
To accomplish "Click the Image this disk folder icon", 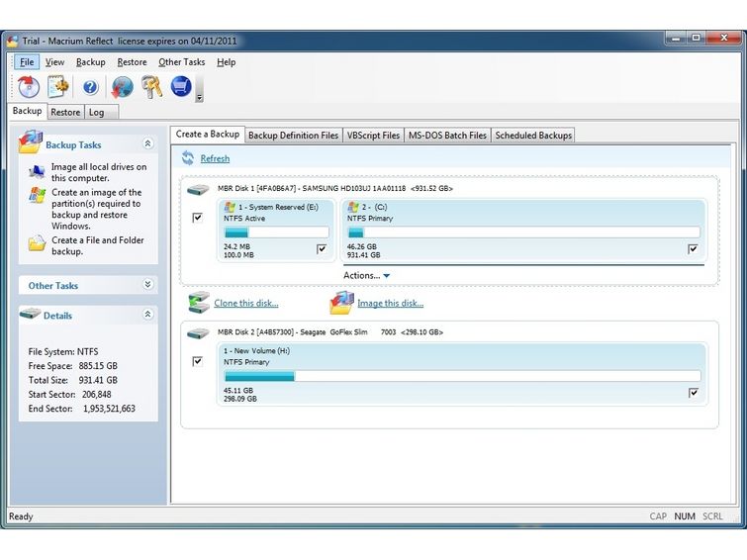I will 341,303.
